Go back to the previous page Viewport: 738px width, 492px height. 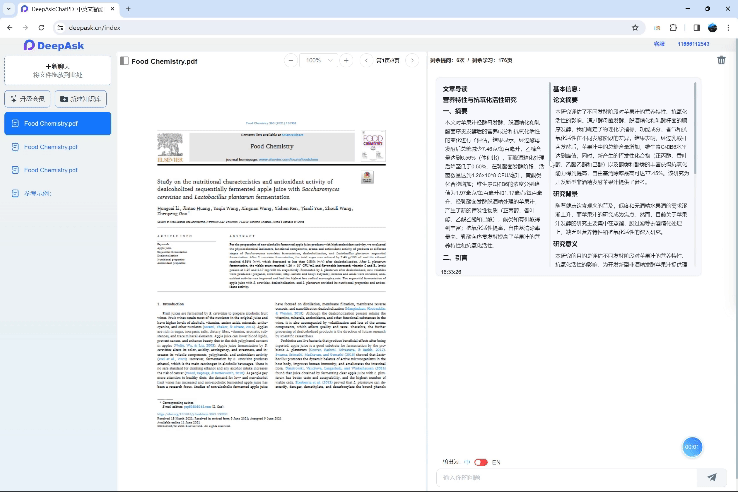click(x=10, y=28)
